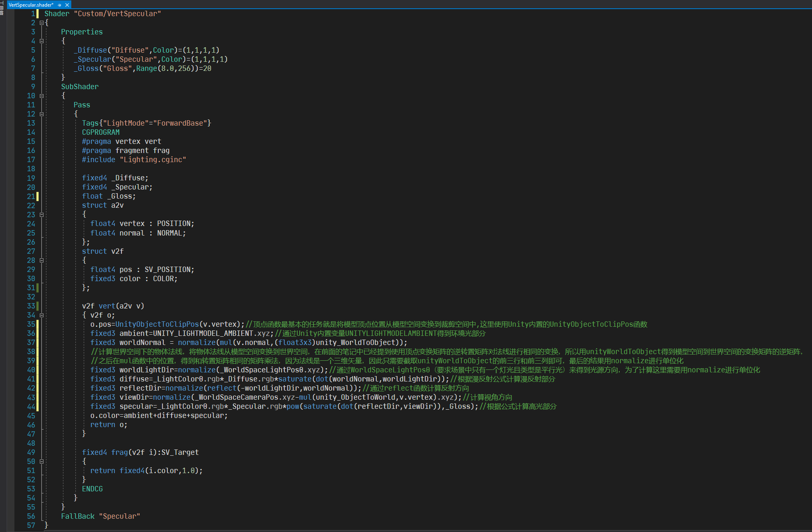Close the VertSpecular.shader tab
The image size is (812, 532).
[67, 5]
